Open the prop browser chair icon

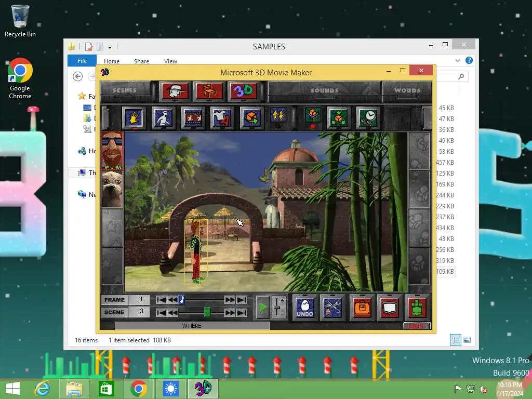tap(209, 91)
